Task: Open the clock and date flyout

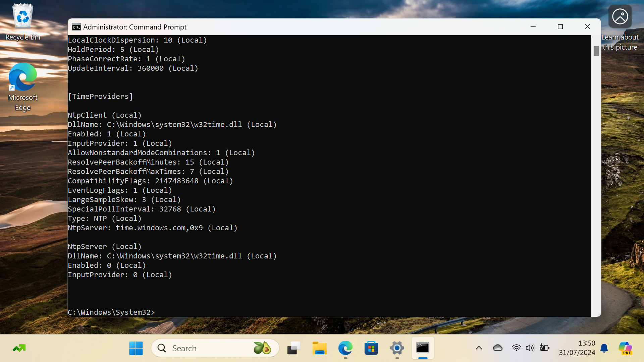Action: [x=577, y=348]
